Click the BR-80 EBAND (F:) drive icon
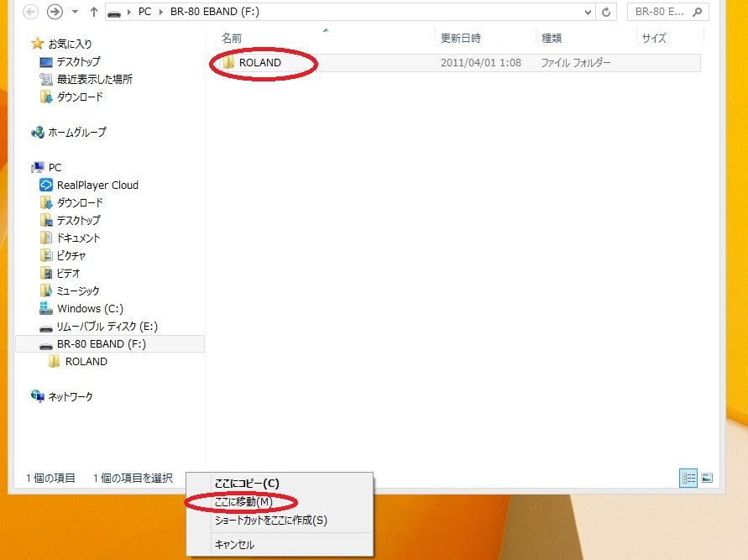The width and height of the screenshot is (748, 560). coord(46,346)
